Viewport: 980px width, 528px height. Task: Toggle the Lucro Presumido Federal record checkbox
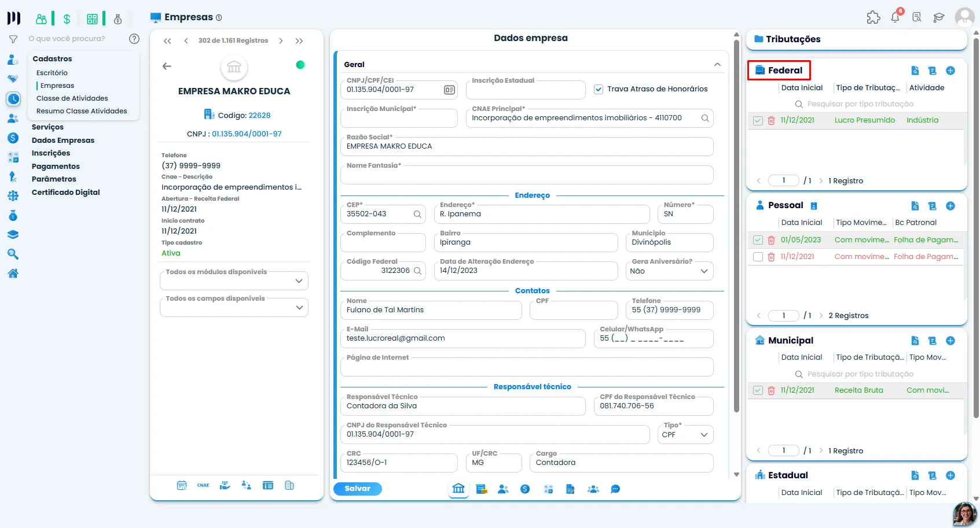[x=758, y=121]
